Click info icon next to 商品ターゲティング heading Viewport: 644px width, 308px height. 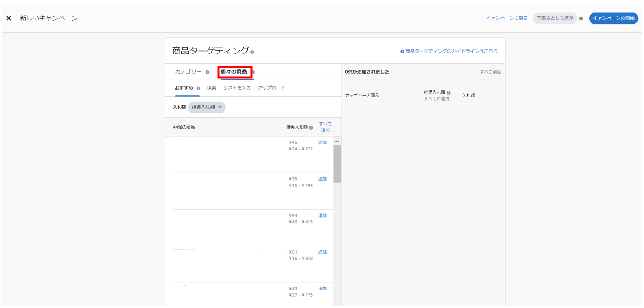coord(252,52)
